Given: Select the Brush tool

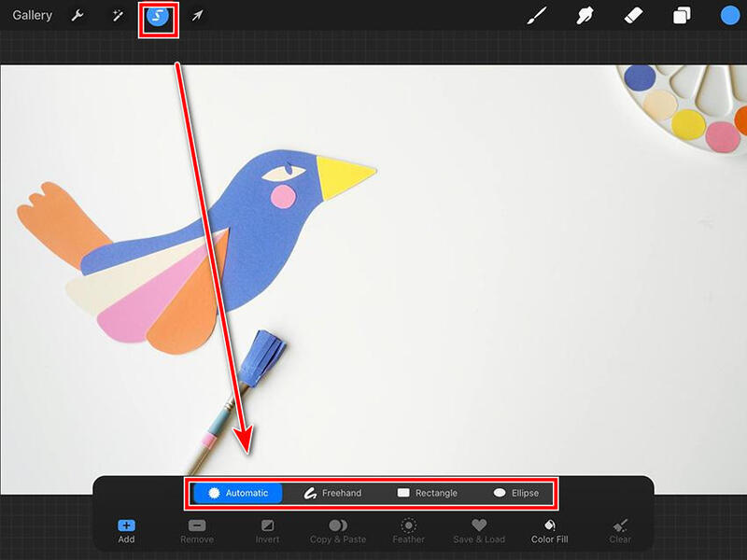Looking at the screenshot, I should tap(537, 16).
